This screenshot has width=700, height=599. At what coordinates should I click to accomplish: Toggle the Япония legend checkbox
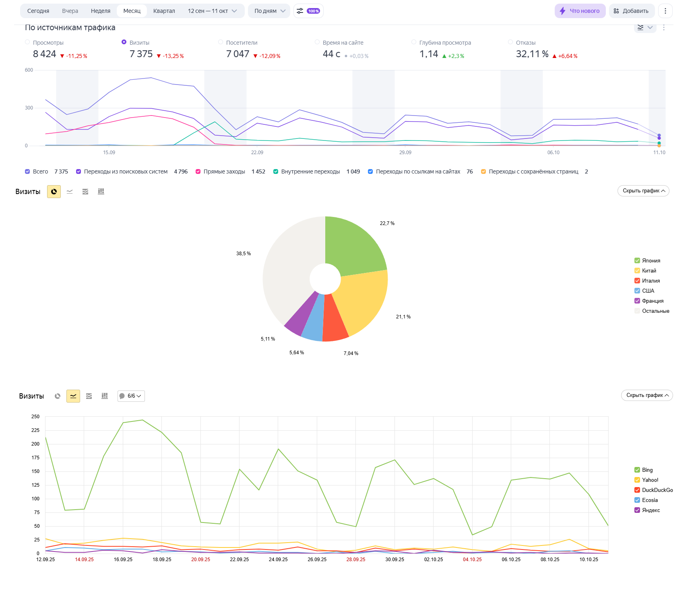[637, 260]
